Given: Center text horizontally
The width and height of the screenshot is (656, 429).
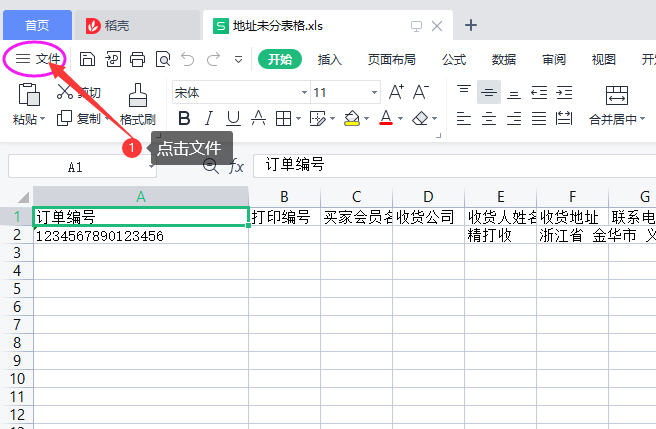Looking at the screenshot, I should (x=489, y=119).
